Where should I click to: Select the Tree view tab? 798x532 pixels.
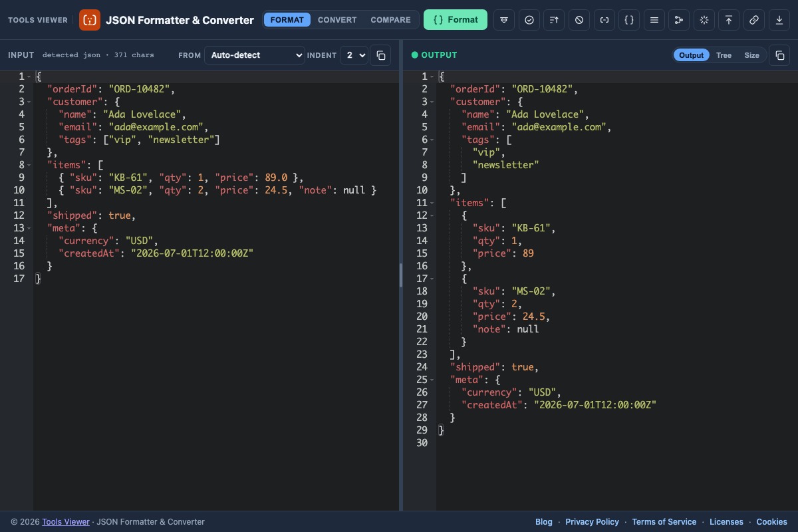point(724,55)
